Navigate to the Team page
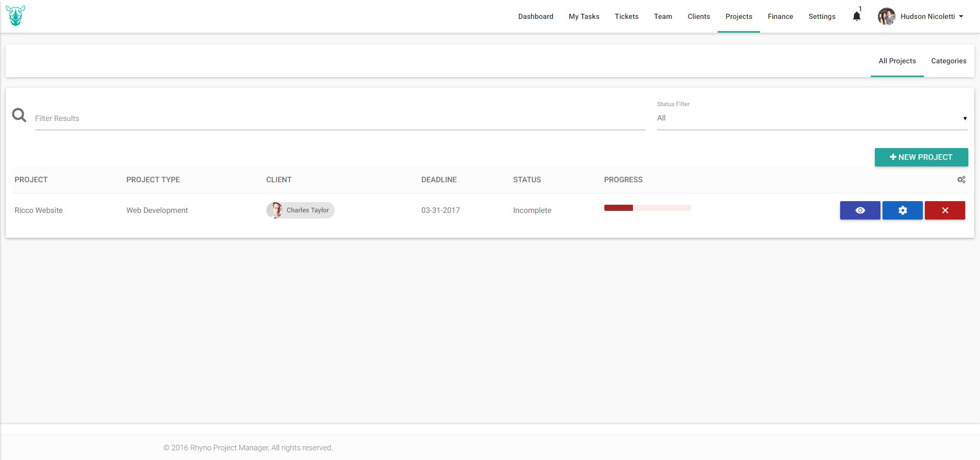This screenshot has height=460, width=980. [663, 16]
